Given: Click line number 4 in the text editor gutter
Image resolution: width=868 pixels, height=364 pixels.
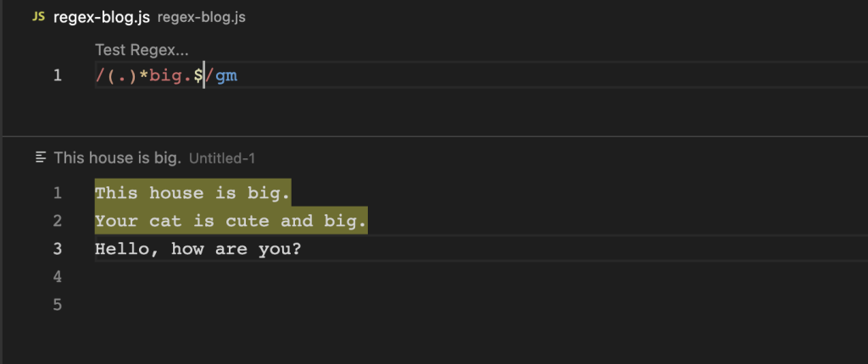Looking at the screenshot, I should pos(57,277).
